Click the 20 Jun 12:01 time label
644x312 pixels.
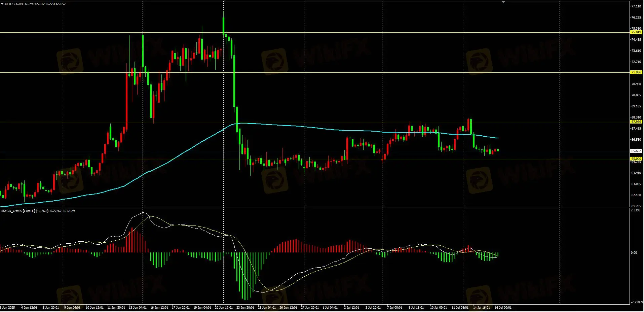point(224,308)
